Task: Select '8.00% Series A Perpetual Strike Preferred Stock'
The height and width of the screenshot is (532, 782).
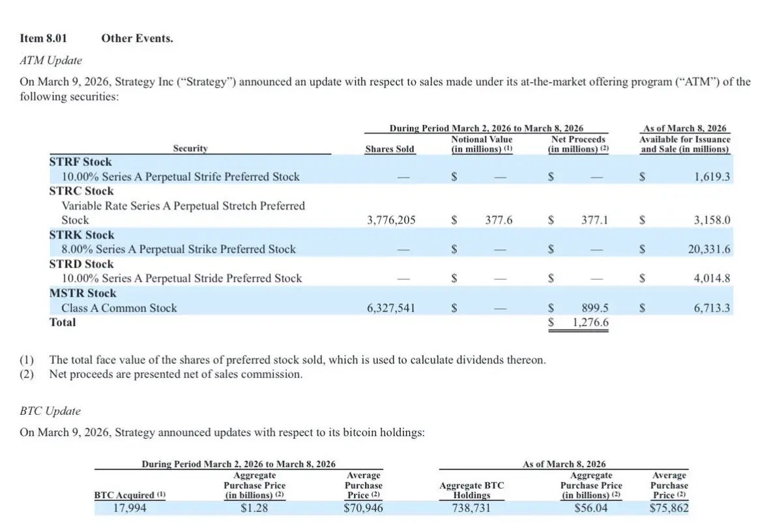Action: pyautogui.click(x=179, y=249)
